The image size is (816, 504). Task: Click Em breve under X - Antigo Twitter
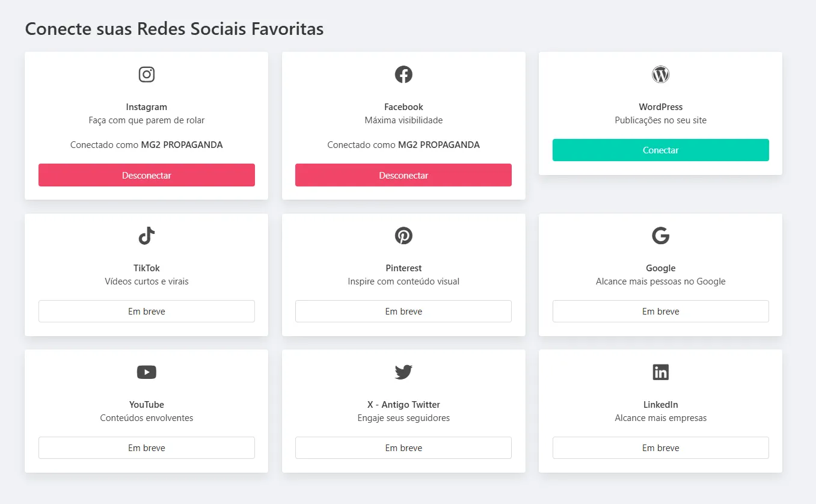pos(403,448)
